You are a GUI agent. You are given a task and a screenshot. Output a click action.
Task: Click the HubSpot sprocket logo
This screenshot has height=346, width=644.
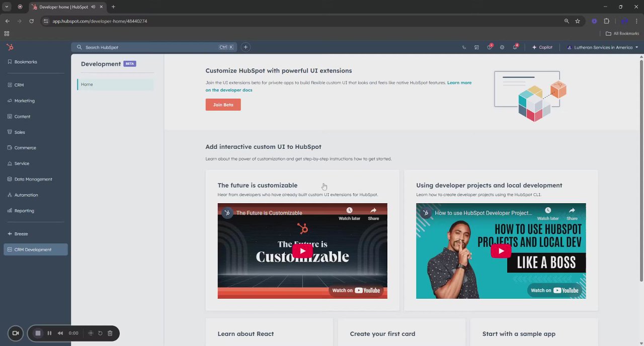coord(10,47)
